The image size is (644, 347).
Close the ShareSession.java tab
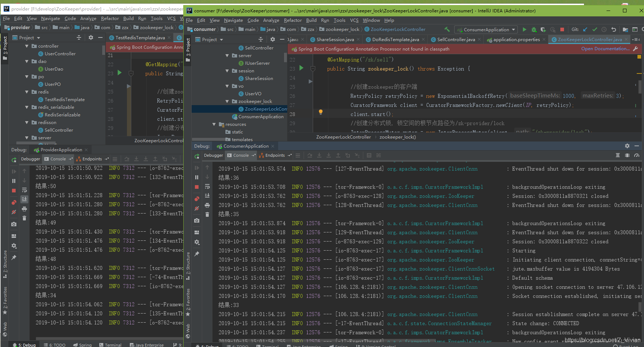click(358, 39)
